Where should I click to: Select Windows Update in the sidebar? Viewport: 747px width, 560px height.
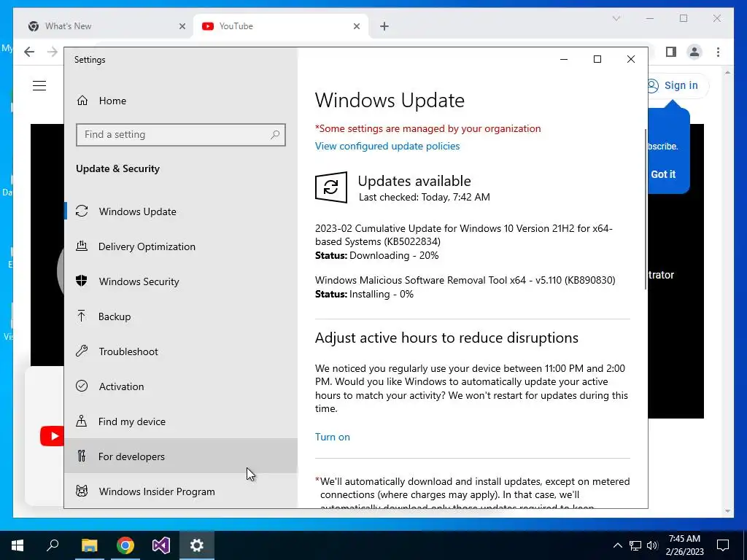pyautogui.click(x=181, y=211)
